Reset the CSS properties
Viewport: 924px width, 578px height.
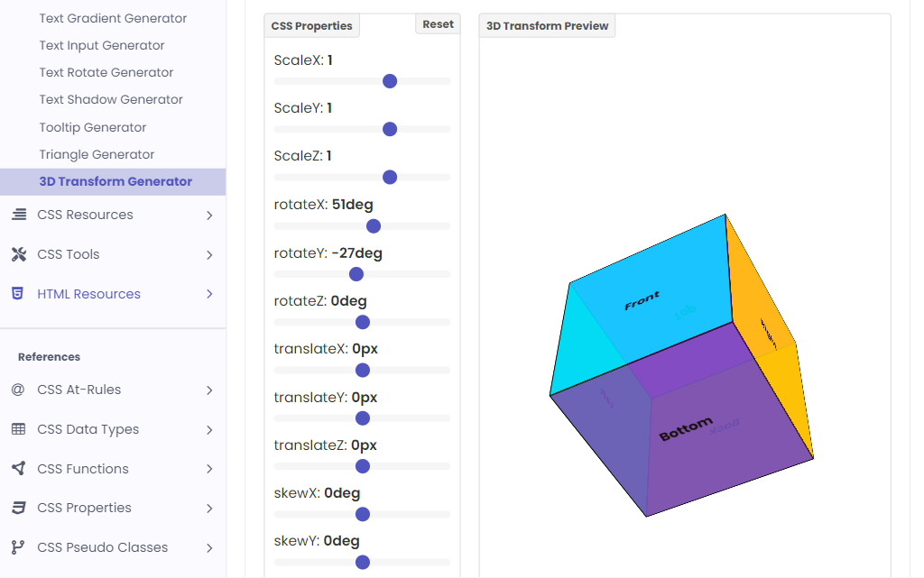[438, 24]
